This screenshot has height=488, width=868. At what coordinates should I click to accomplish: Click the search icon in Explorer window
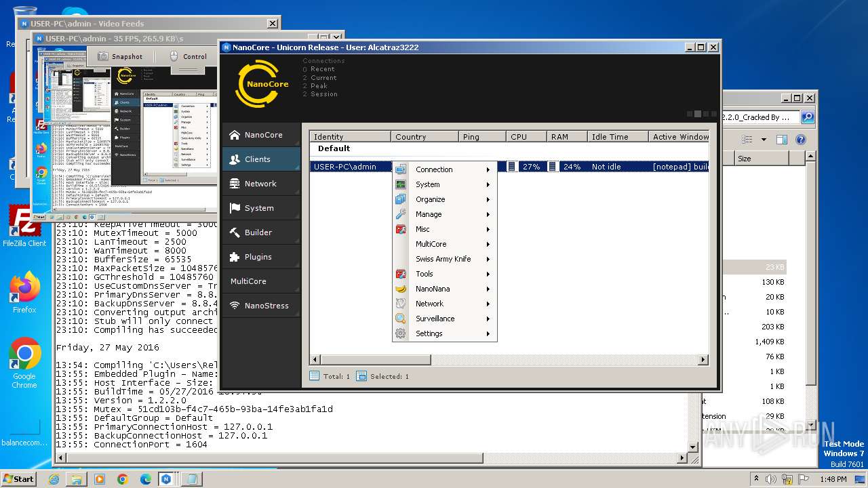coord(808,117)
